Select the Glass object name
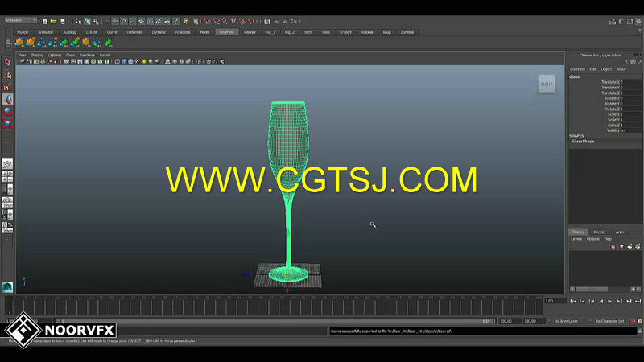The height and width of the screenshot is (362, 644). click(575, 76)
